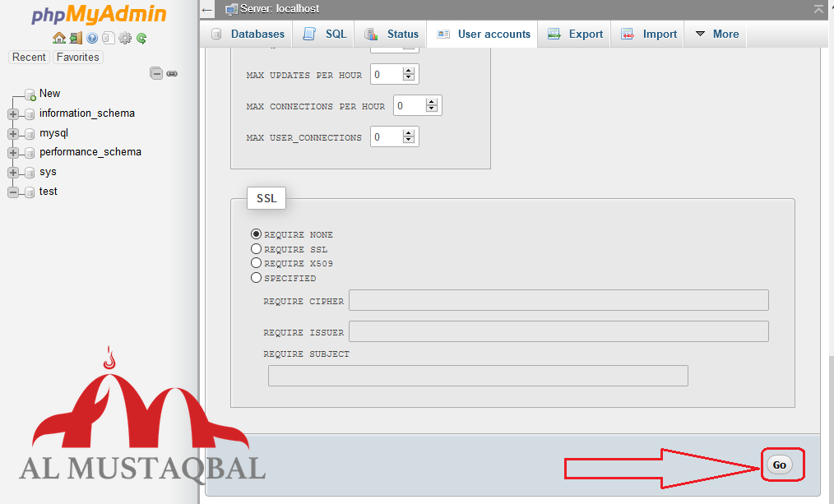Image resolution: width=834 pixels, height=504 pixels.
Task: Expand the performance_schema database
Action: [x=13, y=152]
